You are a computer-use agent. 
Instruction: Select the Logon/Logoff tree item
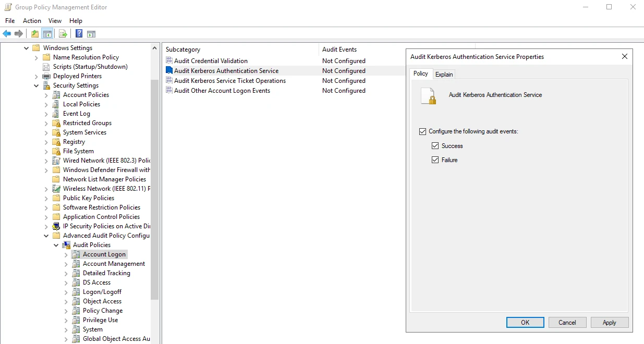click(x=102, y=292)
